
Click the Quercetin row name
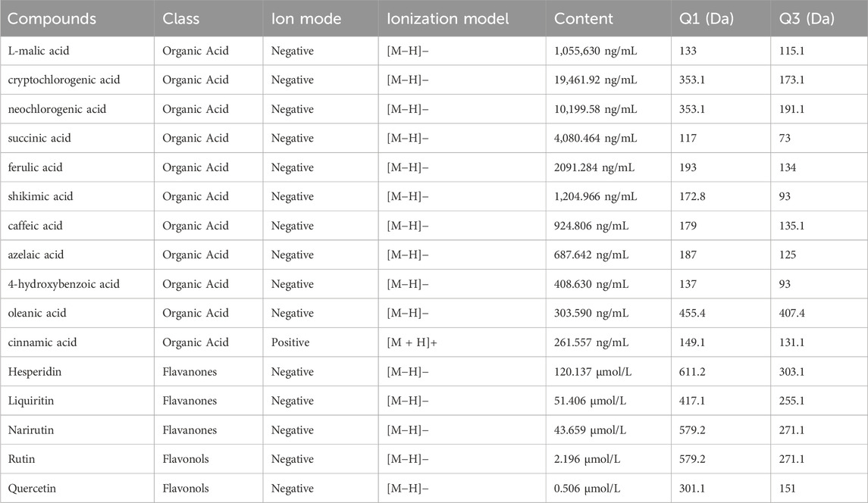click(x=33, y=489)
